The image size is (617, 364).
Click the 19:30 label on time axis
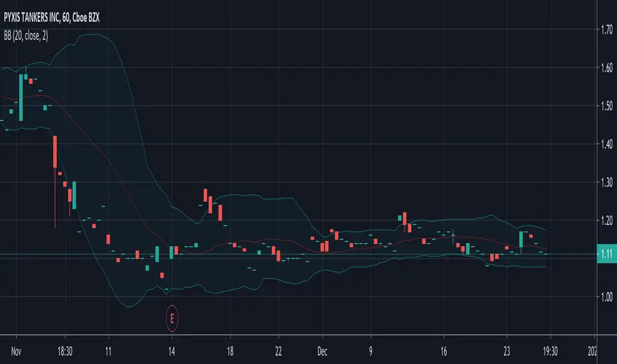click(550, 351)
